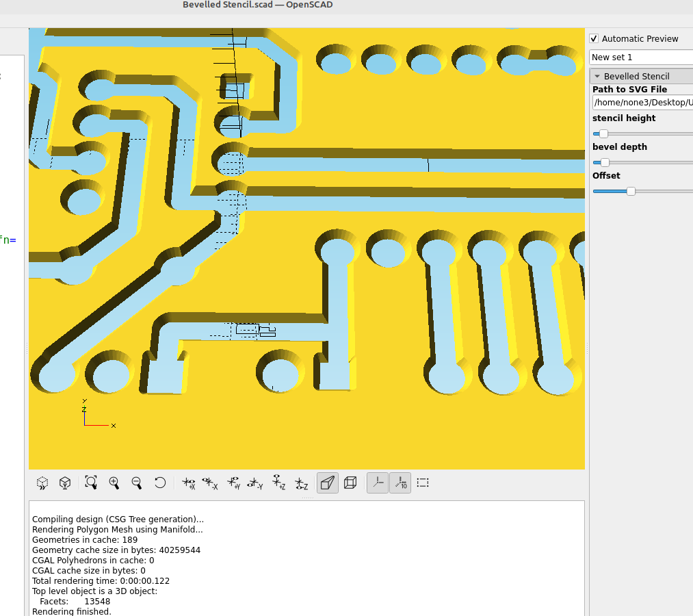The width and height of the screenshot is (693, 616).
Task: Zoom in on the 3D viewport
Action: (114, 483)
